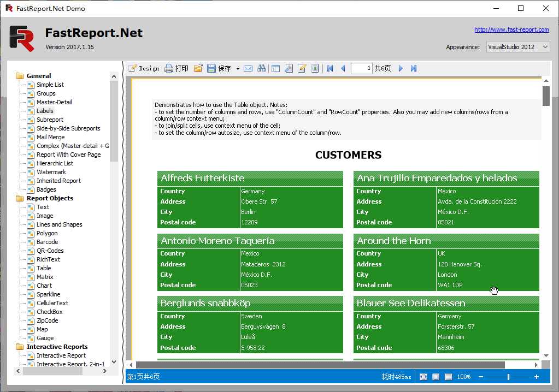Click the Alfreds Futterkiste customer heading
This screenshot has width=559, height=392.
click(x=203, y=178)
